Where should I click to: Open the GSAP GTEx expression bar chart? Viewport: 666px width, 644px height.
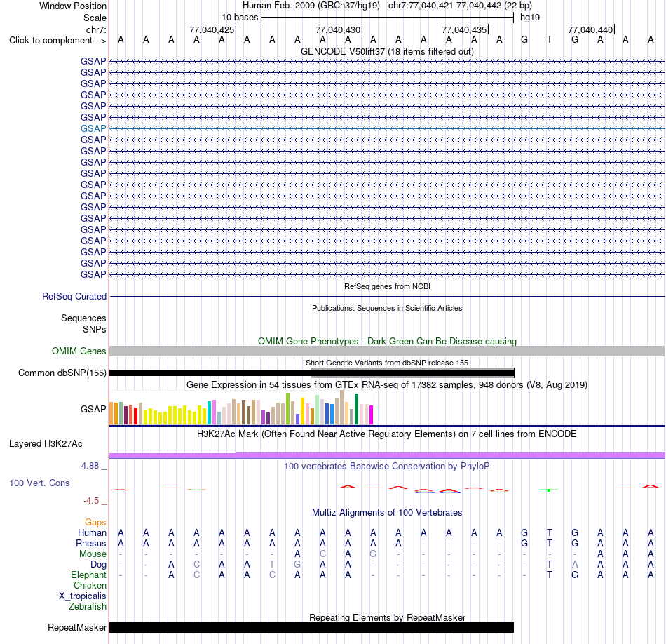pyautogui.click(x=241, y=408)
